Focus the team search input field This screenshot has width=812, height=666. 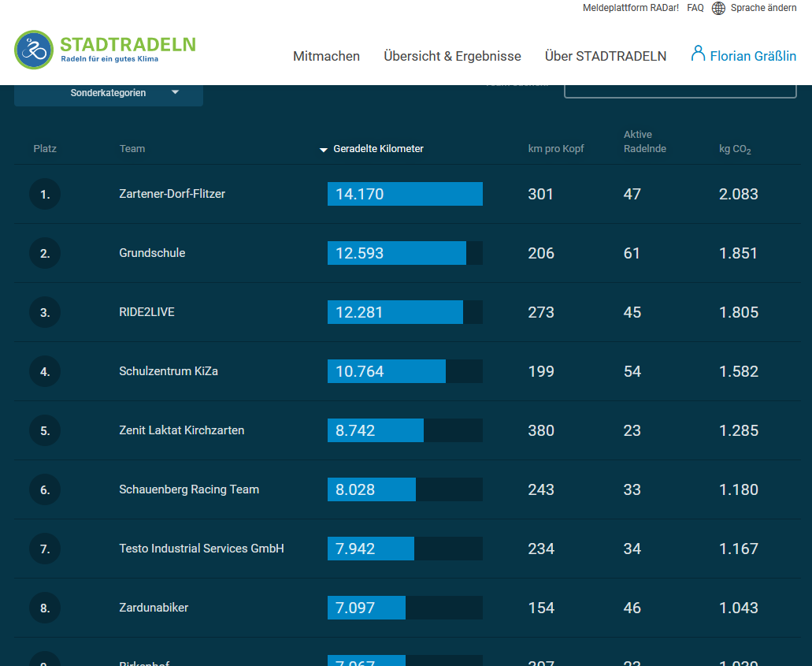[x=680, y=91]
